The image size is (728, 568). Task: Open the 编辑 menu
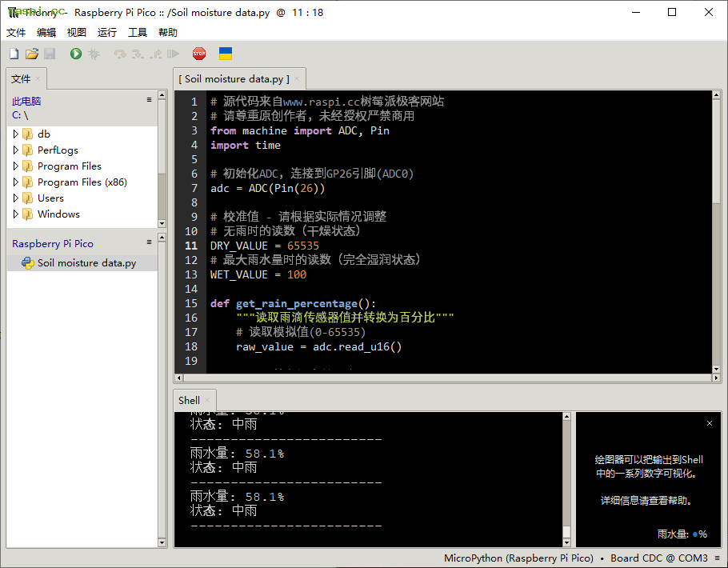tap(46, 33)
